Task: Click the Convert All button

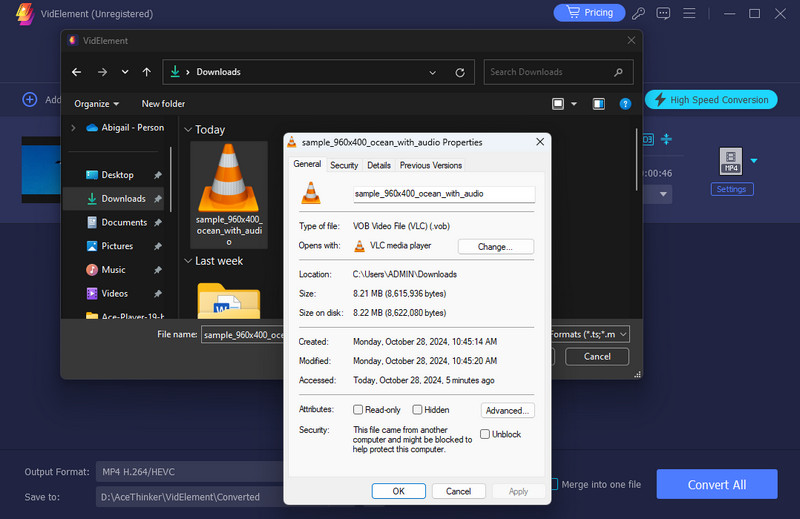Action: point(717,484)
